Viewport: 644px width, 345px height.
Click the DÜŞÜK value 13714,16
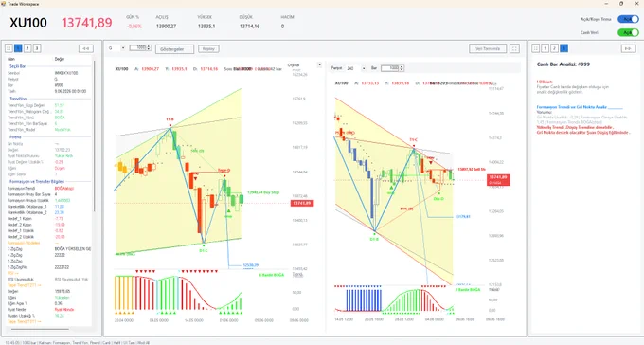click(249, 27)
